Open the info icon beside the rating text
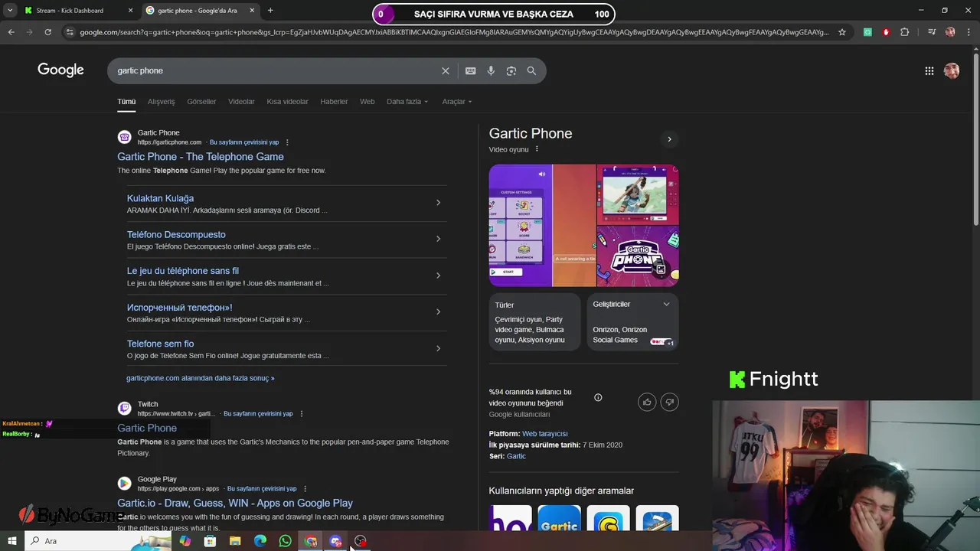Image resolution: width=980 pixels, height=551 pixels. coord(598,397)
